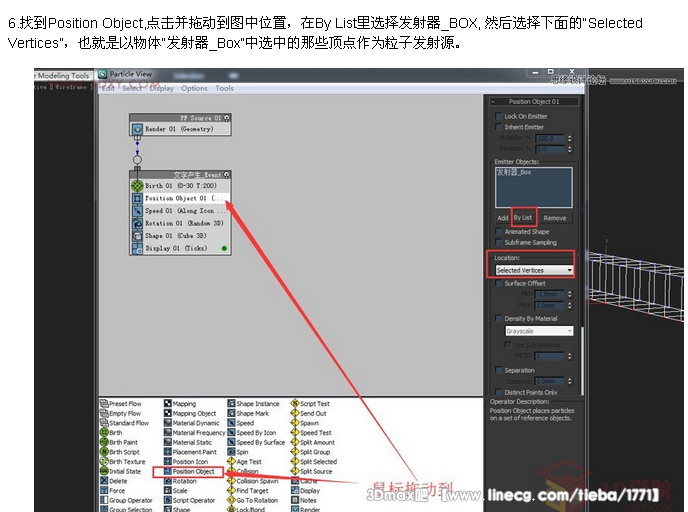Pick the Split Amount test icon
688x512 pixels.
(295, 442)
